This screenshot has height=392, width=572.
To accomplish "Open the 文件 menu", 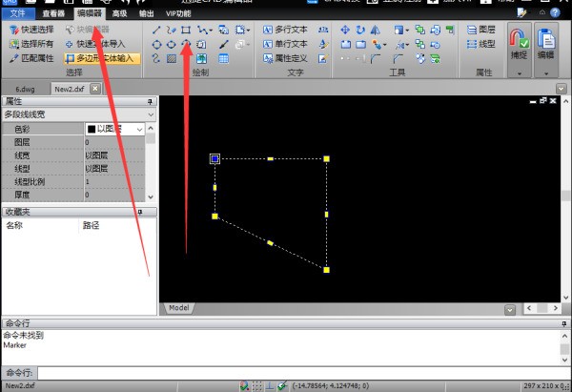I will tap(17, 14).
